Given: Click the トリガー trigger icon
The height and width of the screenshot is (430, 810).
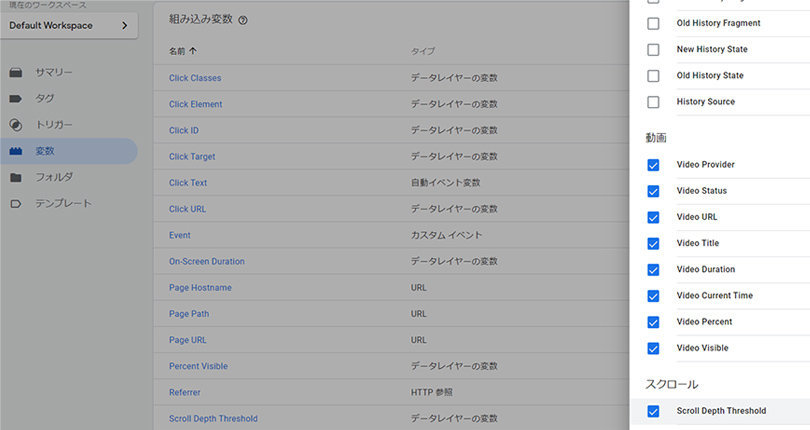Looking at the screenshot, I should 16,125.
